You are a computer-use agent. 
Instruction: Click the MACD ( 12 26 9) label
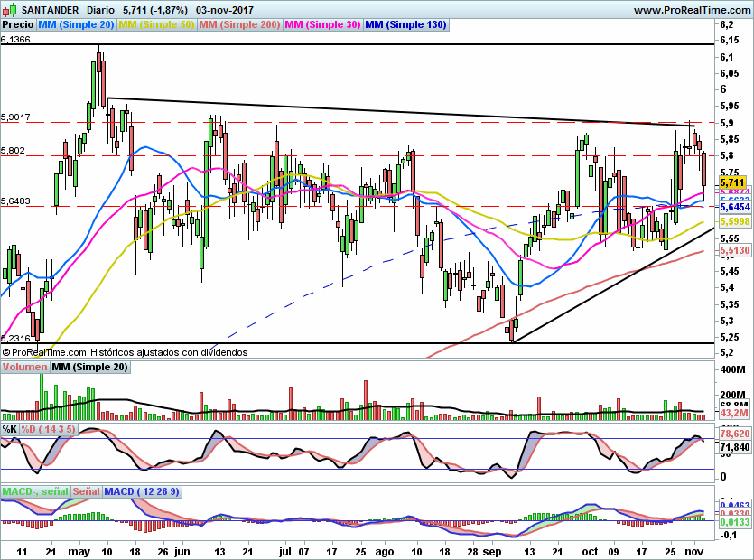point(142,491)
